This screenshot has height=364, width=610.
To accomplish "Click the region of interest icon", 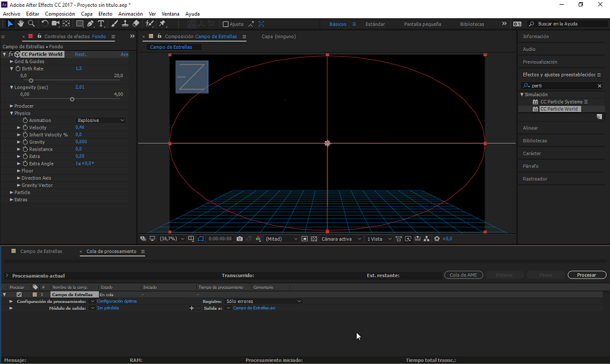I will tap(304, 239).
